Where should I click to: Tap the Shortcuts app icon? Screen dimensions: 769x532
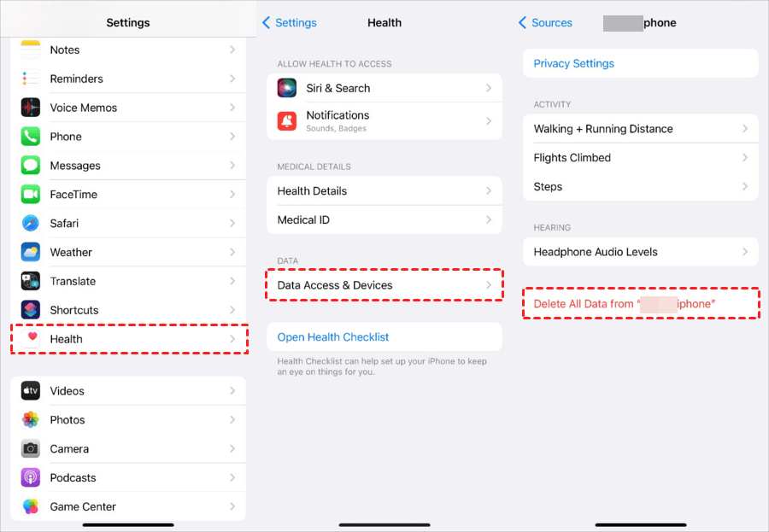(x=31, y=310)
